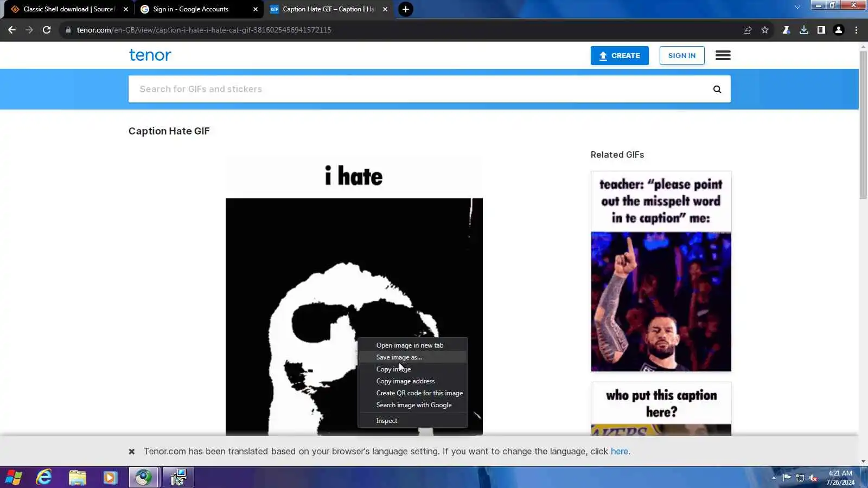Bookmark this tab with the star icon
This screenshot has height=488, width=868.
(765, 30)
